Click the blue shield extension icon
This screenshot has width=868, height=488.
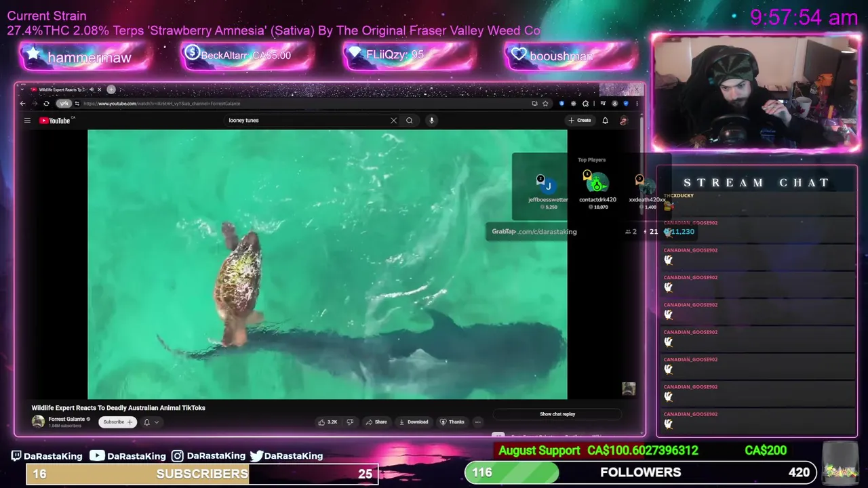click(x=561, y=104)
